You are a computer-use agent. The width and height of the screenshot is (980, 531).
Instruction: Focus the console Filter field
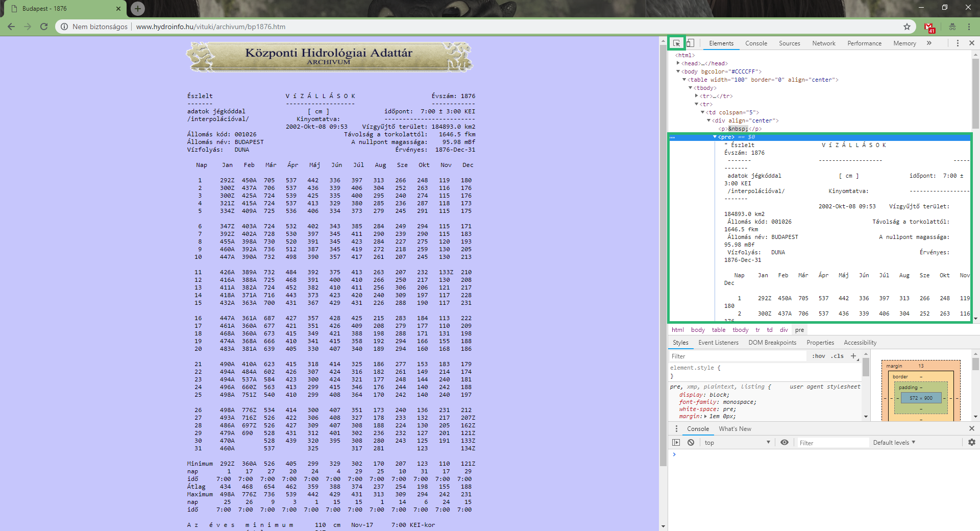point(832,443)
